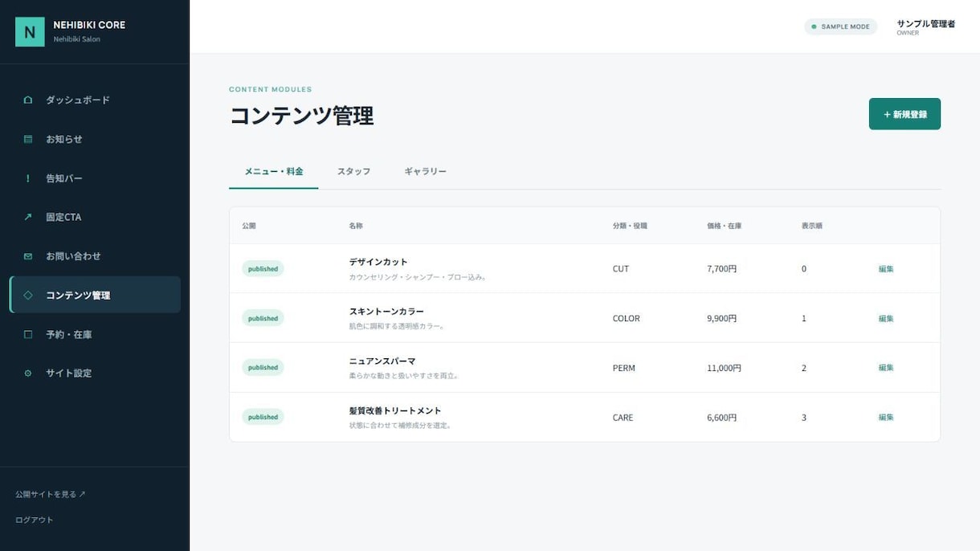Screen dimensions: 980x551
Task: Click the 柔らかな動きと扱いやすさを両立 description
Action: pos(404,376)
